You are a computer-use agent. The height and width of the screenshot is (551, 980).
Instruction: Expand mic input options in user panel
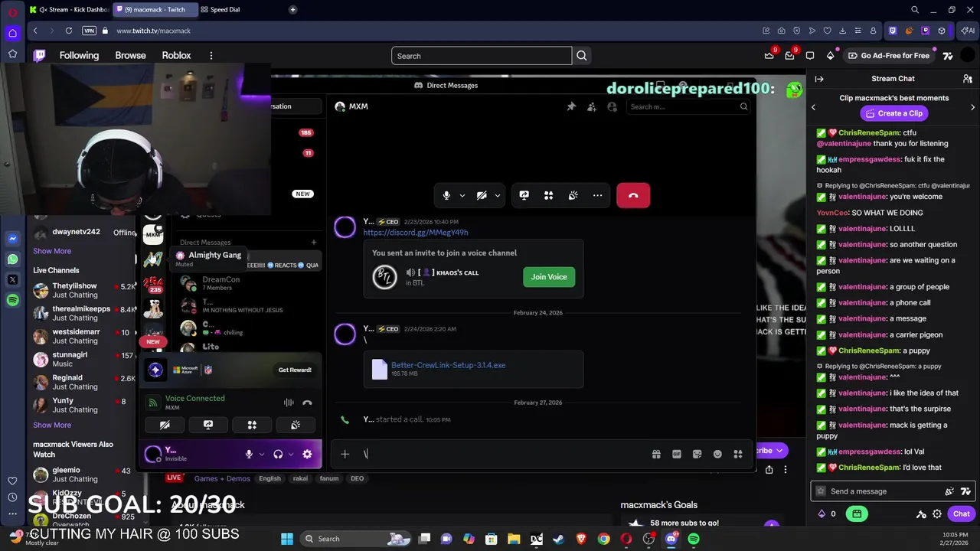262,455
